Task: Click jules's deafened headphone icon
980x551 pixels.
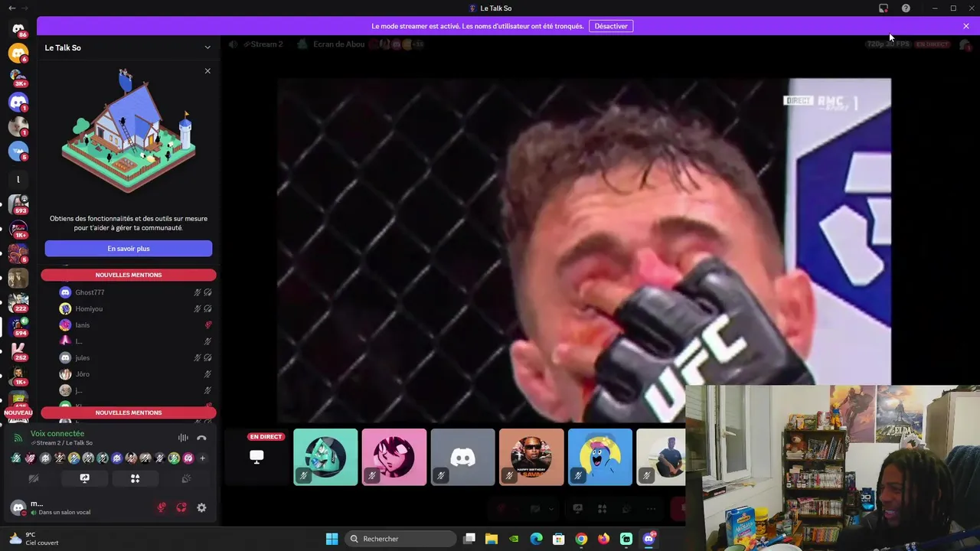Action: (x=207, y=357)
